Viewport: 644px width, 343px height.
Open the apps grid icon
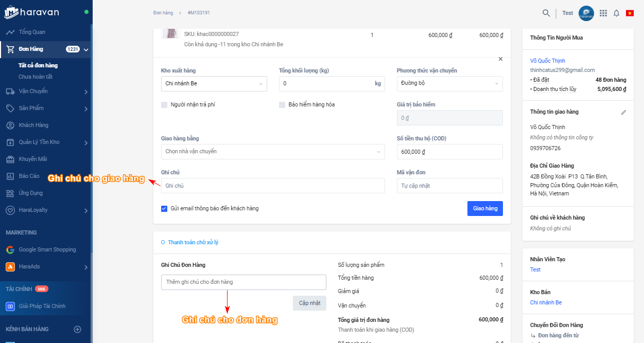[x=603, y=13]
